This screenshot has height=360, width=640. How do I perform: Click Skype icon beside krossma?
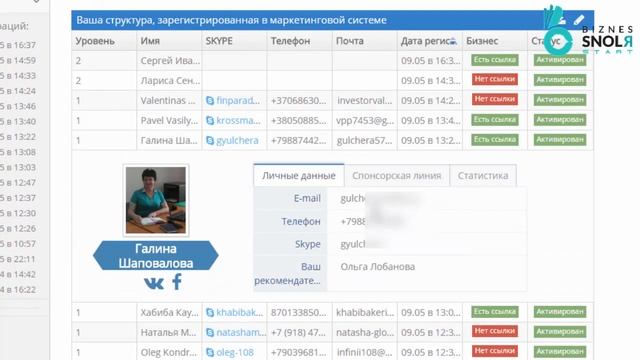pyautogui.click(x=210, y=120)
